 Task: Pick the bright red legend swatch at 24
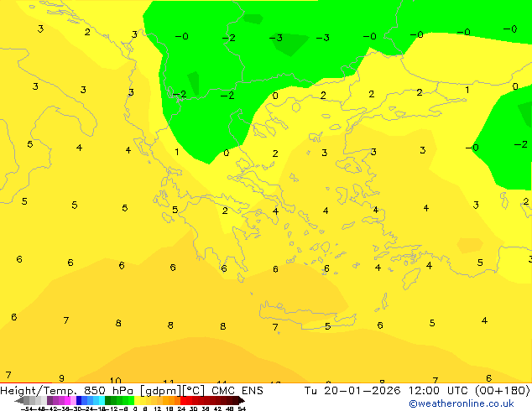[183, 400]
